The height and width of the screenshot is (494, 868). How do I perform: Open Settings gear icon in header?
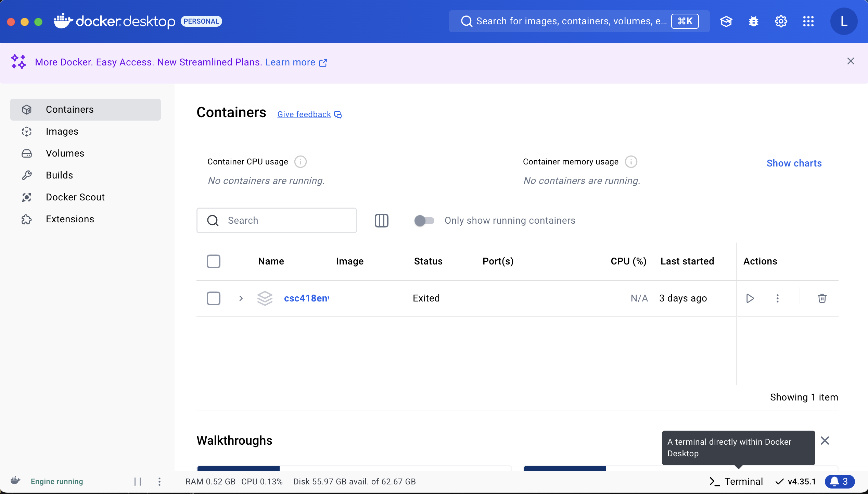[781, 21]
